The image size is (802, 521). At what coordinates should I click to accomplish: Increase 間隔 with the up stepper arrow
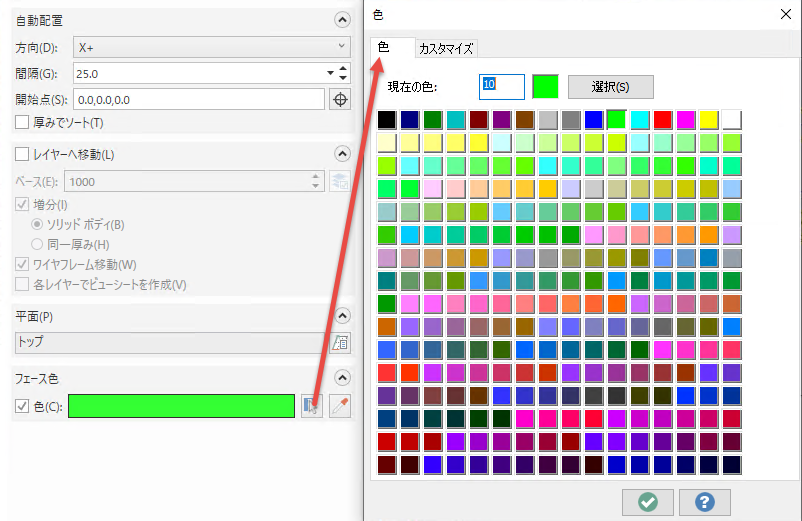[x=343, y=69]
